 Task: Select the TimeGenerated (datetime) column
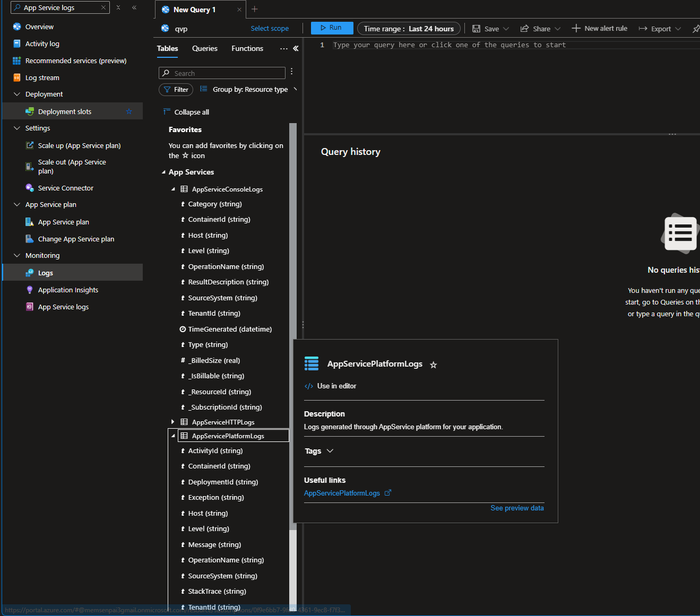(x=230, y=329)
